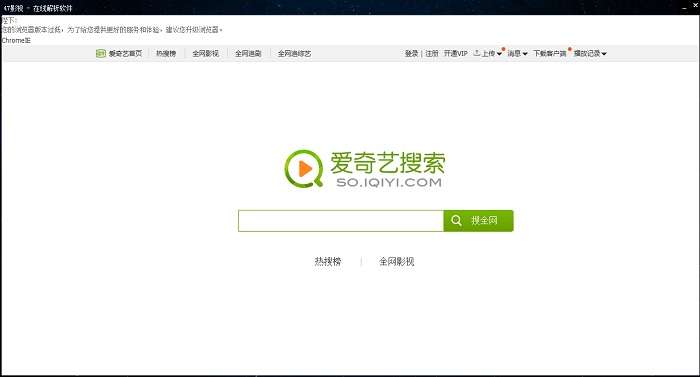Click the 注册 register link

point(432,54)
